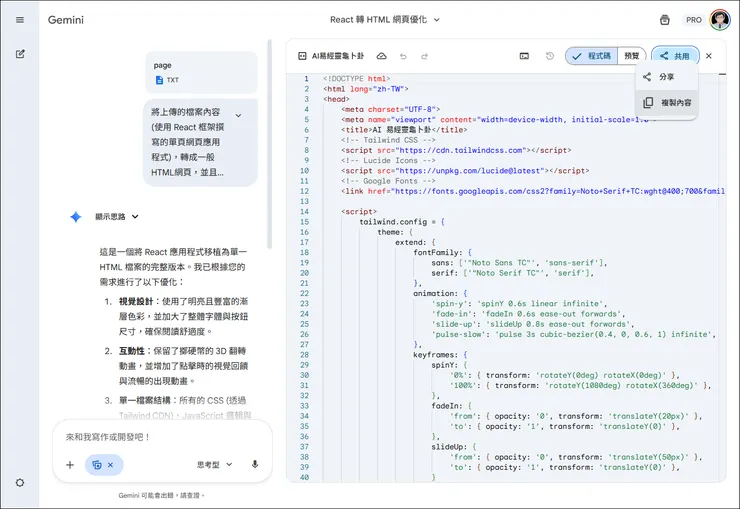Viewport: 740px width, 509px height.
Task: Open the 思考型 model selector dropdown
Action: 215,465
